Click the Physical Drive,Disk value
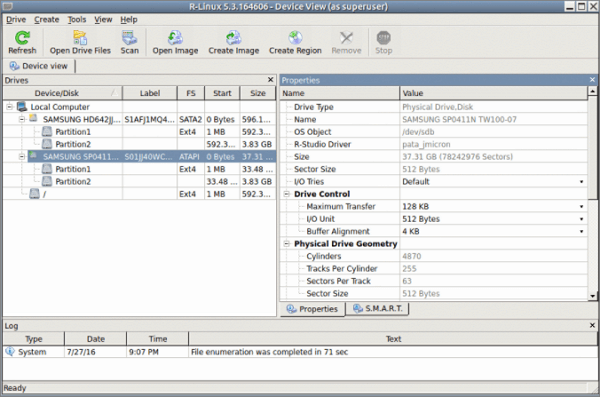Image resolution: width=600 pixels, height=397 pixels. coord(437,107)
